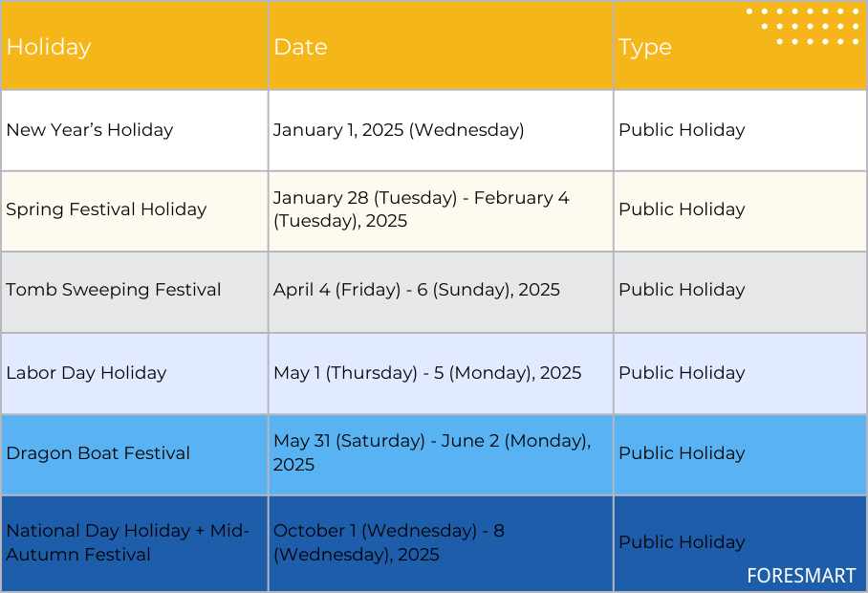This screenshot has width=868, height=593.
Task: Select the New Year's Holiday cell
Action: tap(135, 130)
